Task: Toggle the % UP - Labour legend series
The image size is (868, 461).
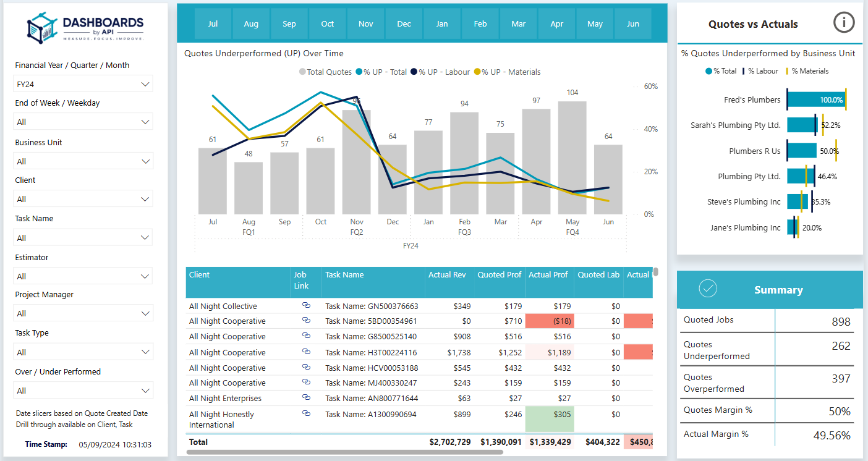Action: [x=440, y=72]
